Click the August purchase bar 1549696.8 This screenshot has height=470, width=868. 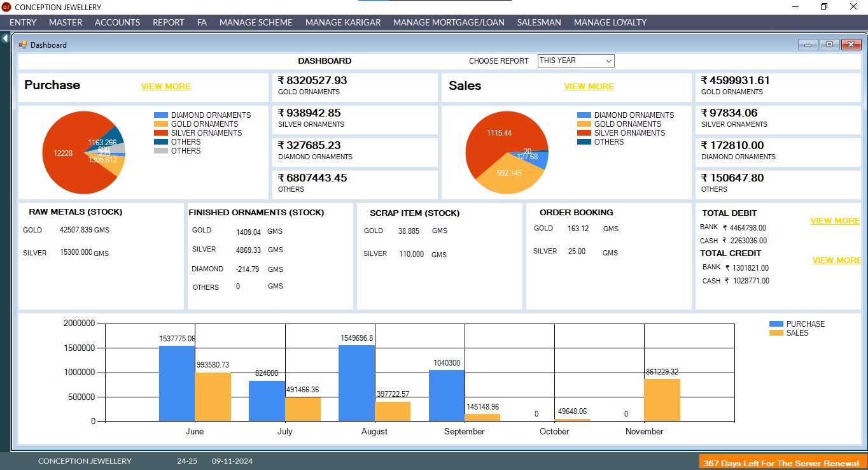(356, 383)
